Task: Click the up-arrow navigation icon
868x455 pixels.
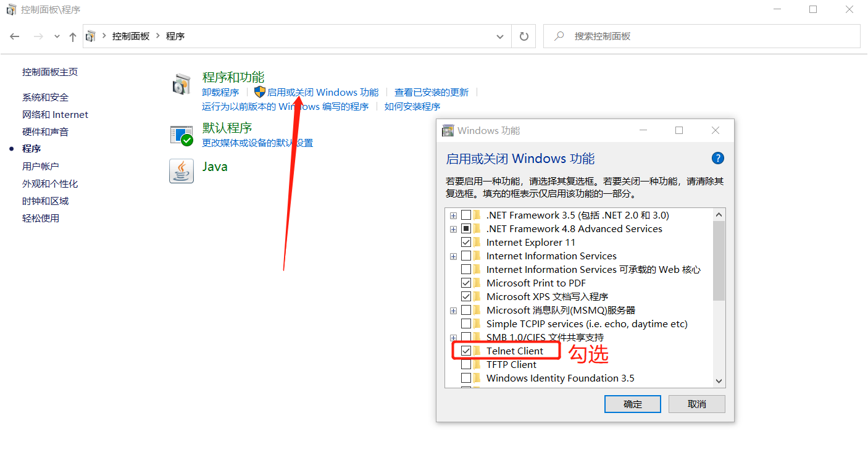Action: (x=72, y=36)
